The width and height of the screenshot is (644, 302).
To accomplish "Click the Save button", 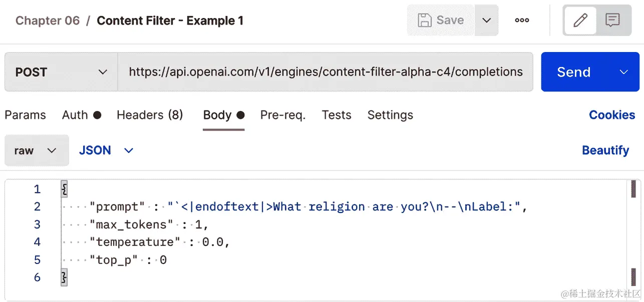I will tap(441, 20).
